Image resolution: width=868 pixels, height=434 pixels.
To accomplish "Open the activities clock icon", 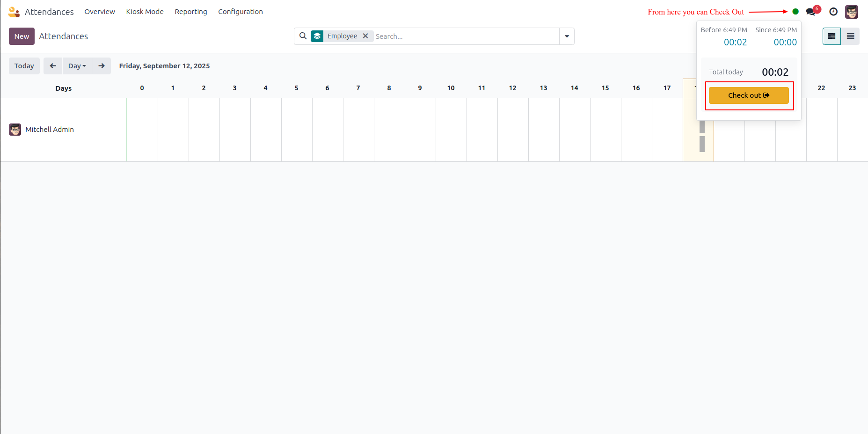I will (833, 12).
